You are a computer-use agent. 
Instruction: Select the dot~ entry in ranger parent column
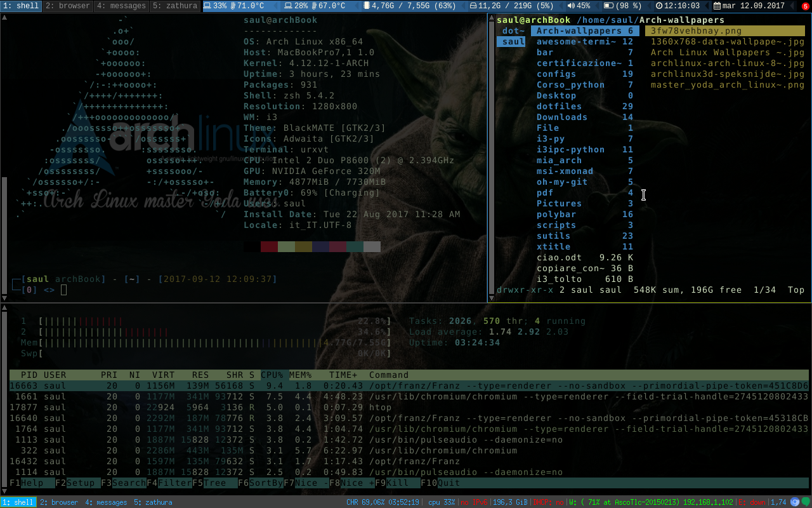(x=513, y=30)
